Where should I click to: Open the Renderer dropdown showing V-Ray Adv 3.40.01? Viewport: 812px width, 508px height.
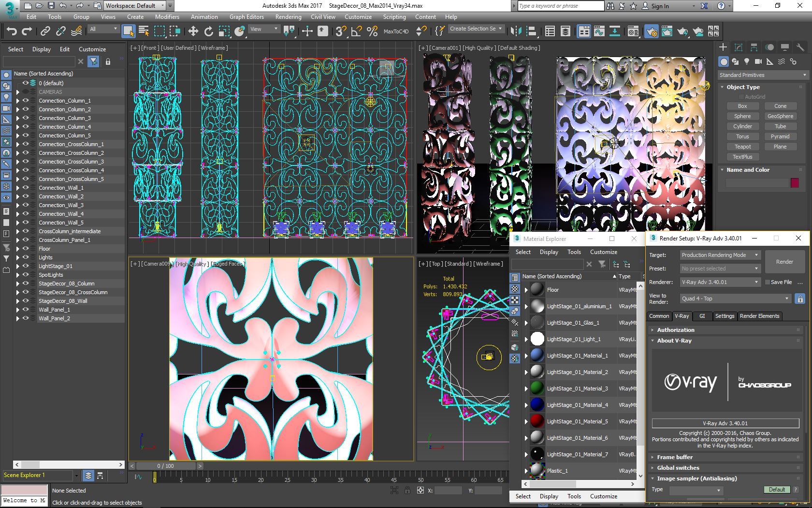720,282
